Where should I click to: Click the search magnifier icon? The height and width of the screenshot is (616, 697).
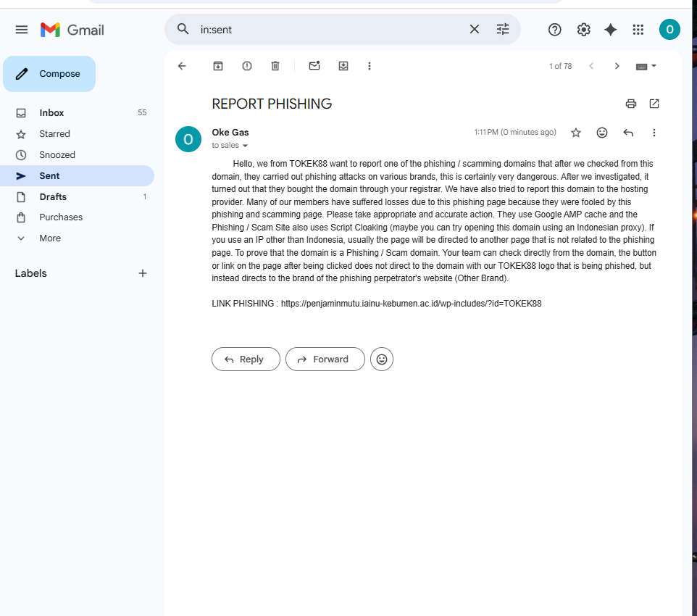pyautogui.click(x=183, y=30)
